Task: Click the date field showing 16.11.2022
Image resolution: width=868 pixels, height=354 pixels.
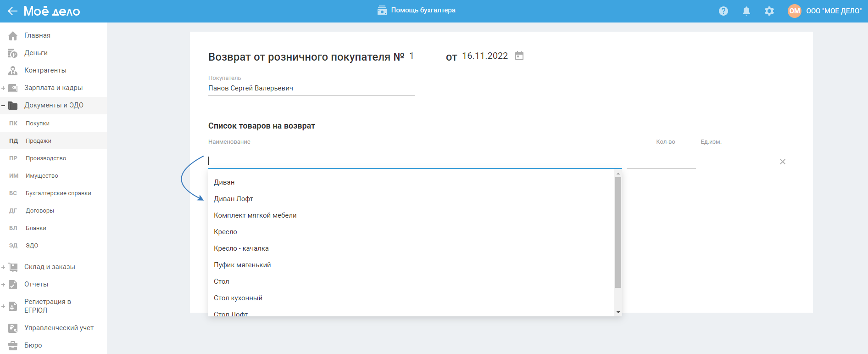Action: pos(485,56)
